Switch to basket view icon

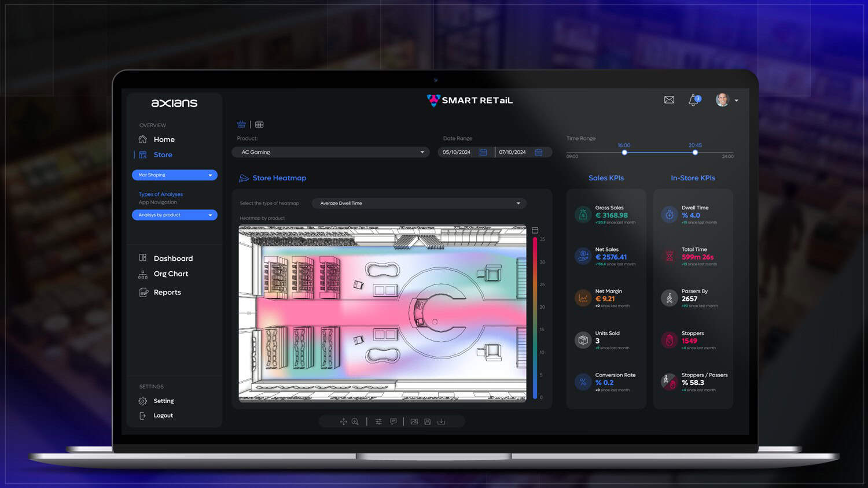click(241, 124)
